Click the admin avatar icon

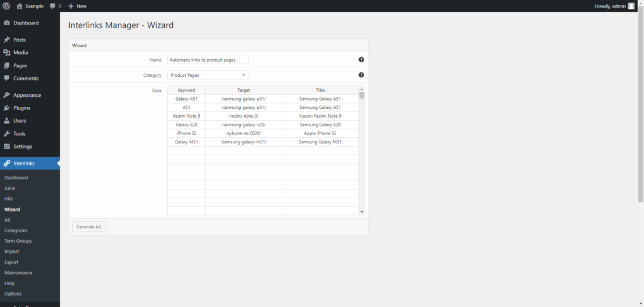[x=631, y=6]
